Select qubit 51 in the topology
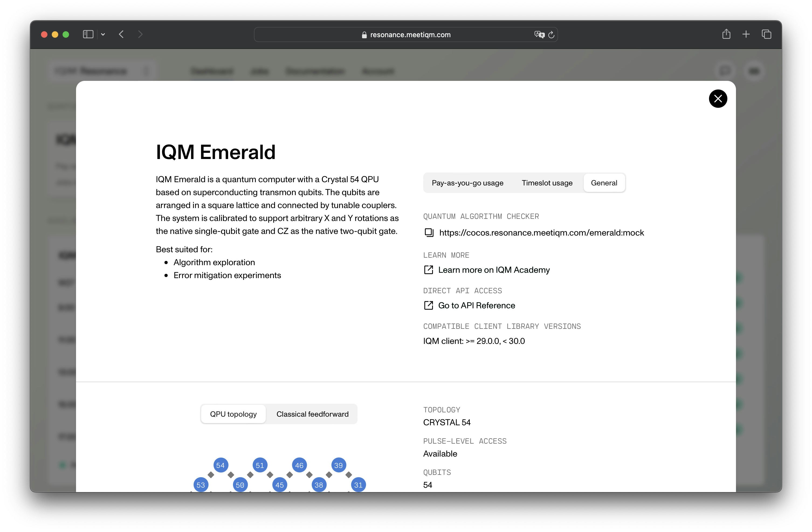Viewport: 812px width, 532px height. tap(260, 465)
